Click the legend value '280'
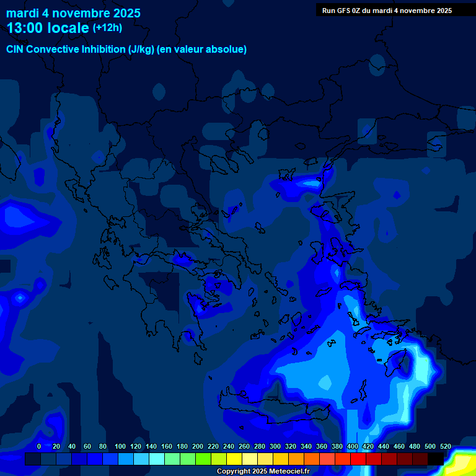This screenshot has height=476, width=476. click(260, 446)
